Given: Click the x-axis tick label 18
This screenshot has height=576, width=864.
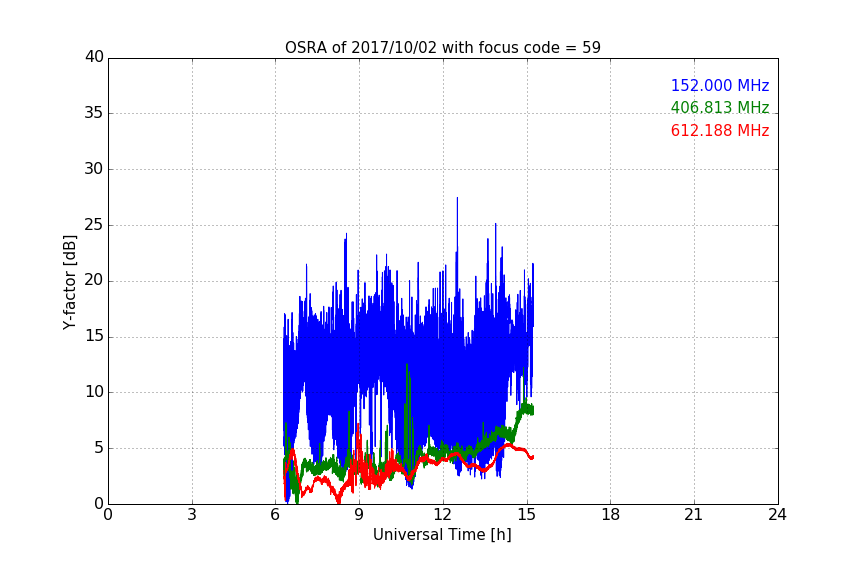Looking at the screenshot, I should pyautogui.click(x=611, y=515).
